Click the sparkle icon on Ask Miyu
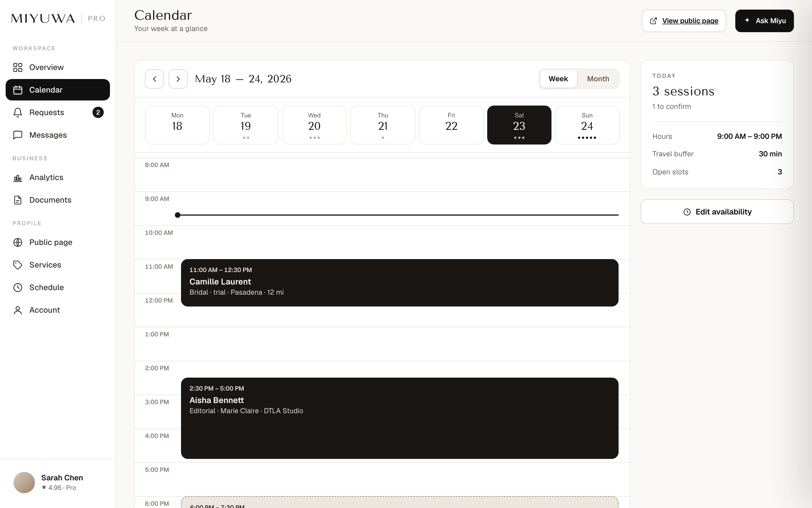 747,21
